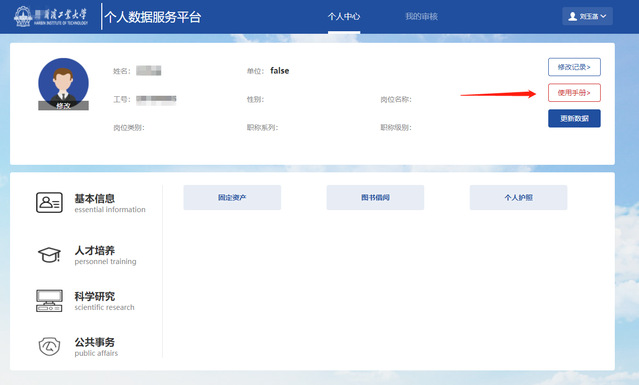Open the 个人护照 personal passport button
This screenshot has height=385, width=639.
(x=518, y=198)
